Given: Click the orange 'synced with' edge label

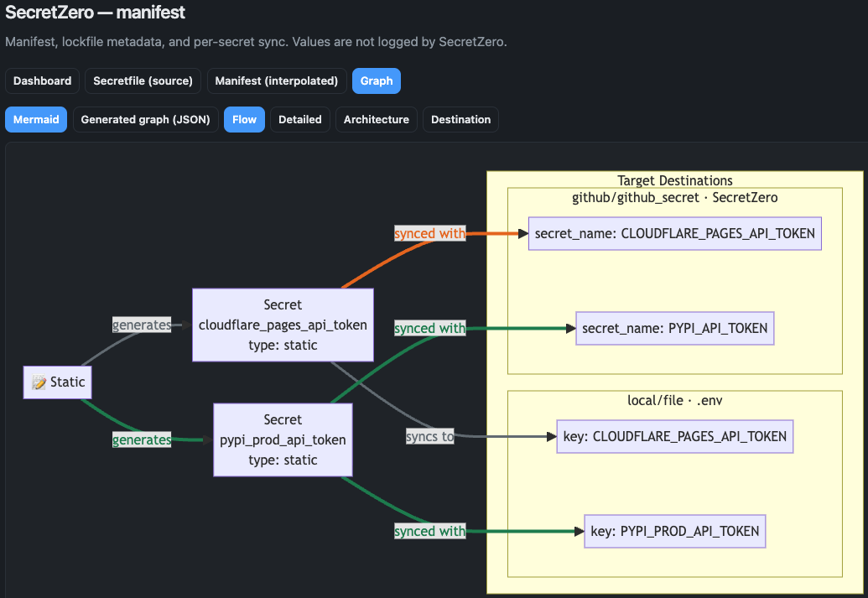Looking at the screenshot, I should 429,233.
